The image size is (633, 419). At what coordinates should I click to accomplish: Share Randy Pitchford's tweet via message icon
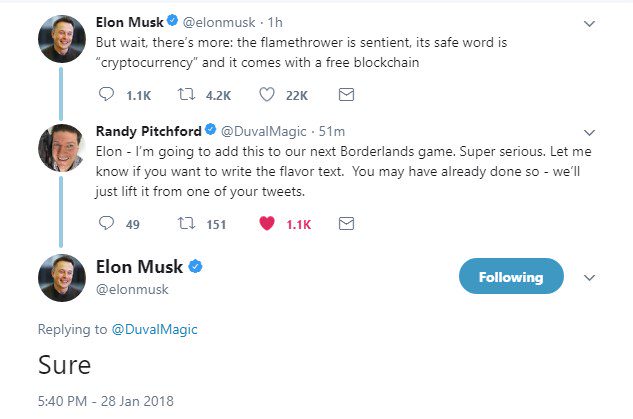[x=346, y=224]
